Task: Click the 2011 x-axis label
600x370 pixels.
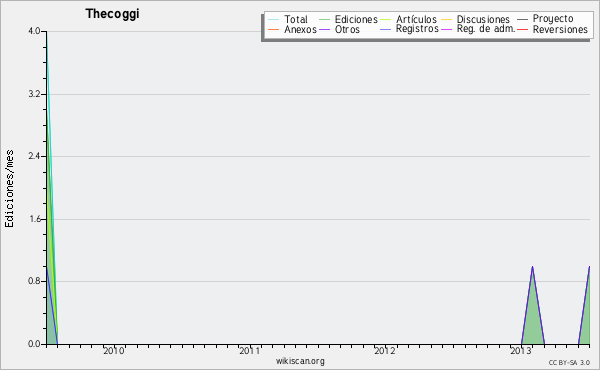Action: (x=249, y=351)
